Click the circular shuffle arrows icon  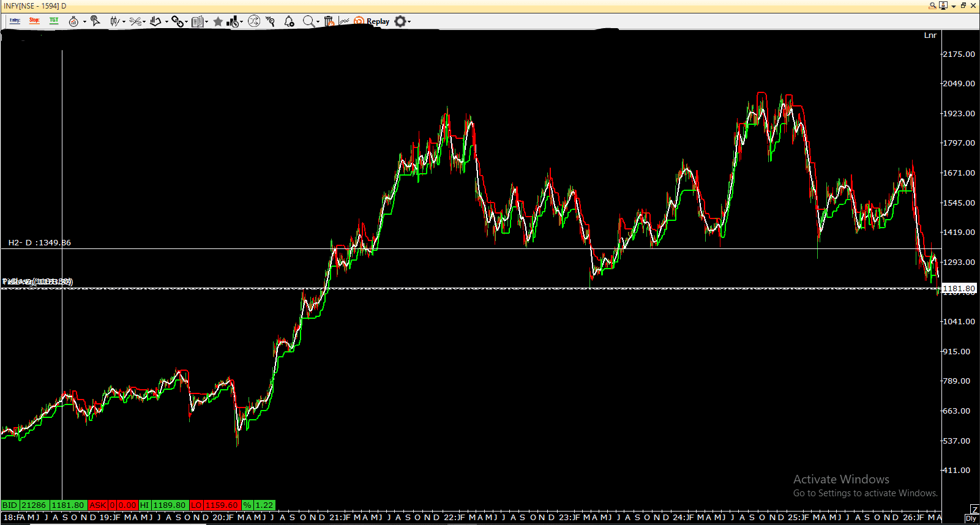pos(254,21)
